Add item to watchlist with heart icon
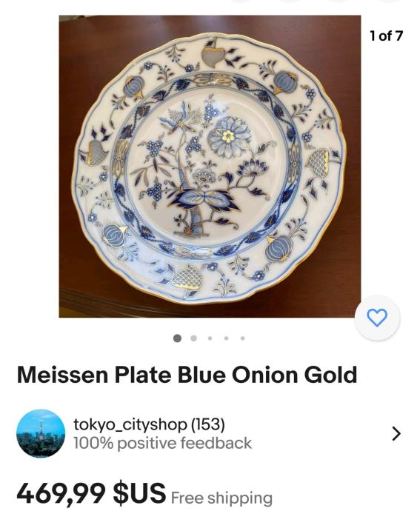The image size is (420, 511). coord(377,318)
